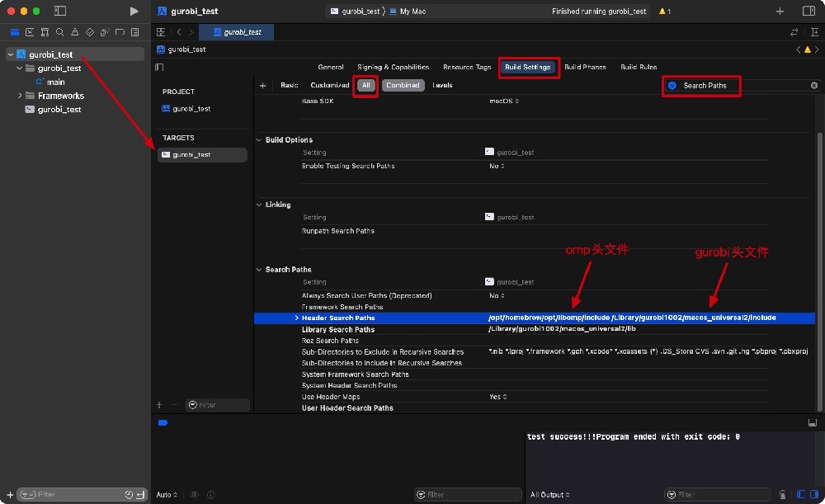Hide the project and targets list
Viewport: 825px width, 504px height.
pyautogui.click(x=159, y=67)
